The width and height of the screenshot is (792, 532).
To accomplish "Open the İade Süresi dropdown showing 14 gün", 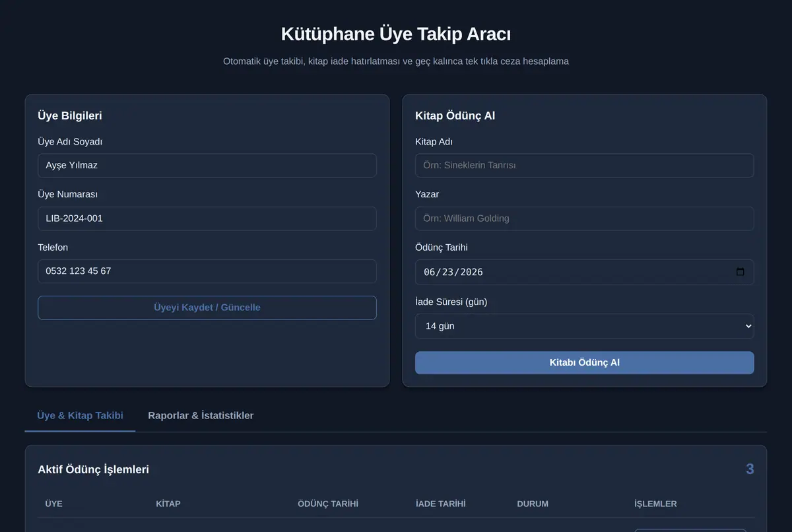I will [x=584, y=326].
